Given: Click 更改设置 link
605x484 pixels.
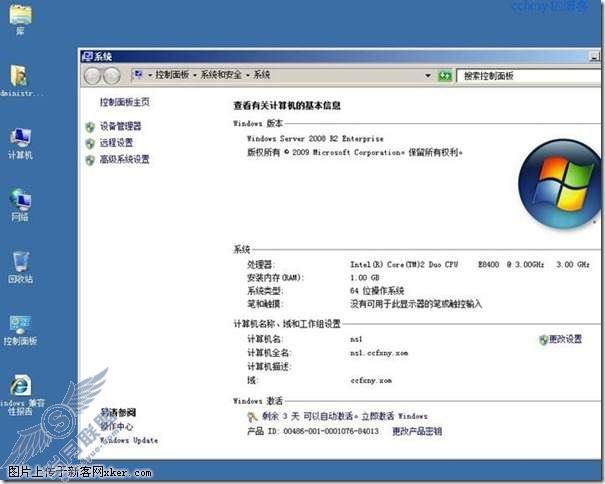Looking at the screenshot, I should (x=565, y=339).
